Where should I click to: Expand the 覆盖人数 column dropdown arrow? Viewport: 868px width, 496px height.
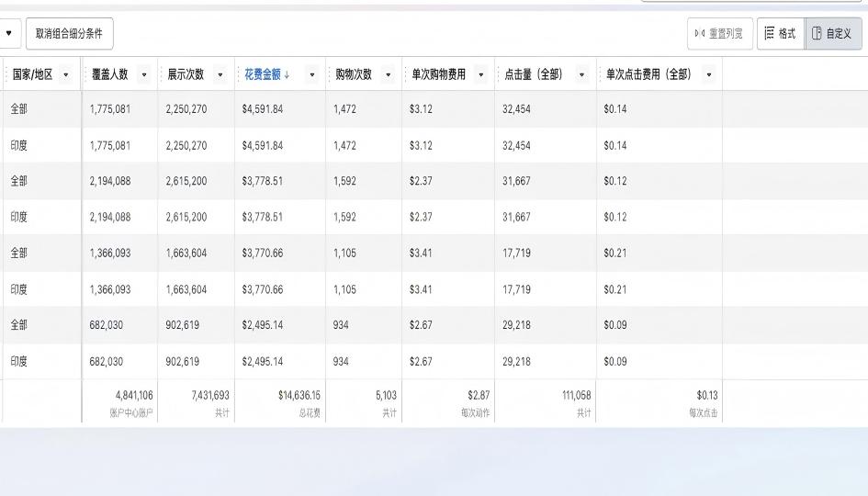142,74
